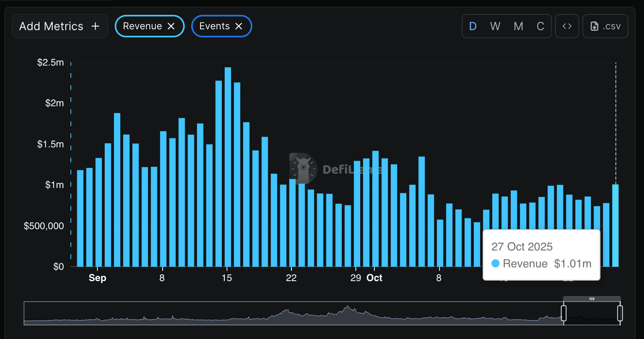Viewport: 644px width, 339px height.
Task: Toggle the Events metric pill
Action: (214, 26)
